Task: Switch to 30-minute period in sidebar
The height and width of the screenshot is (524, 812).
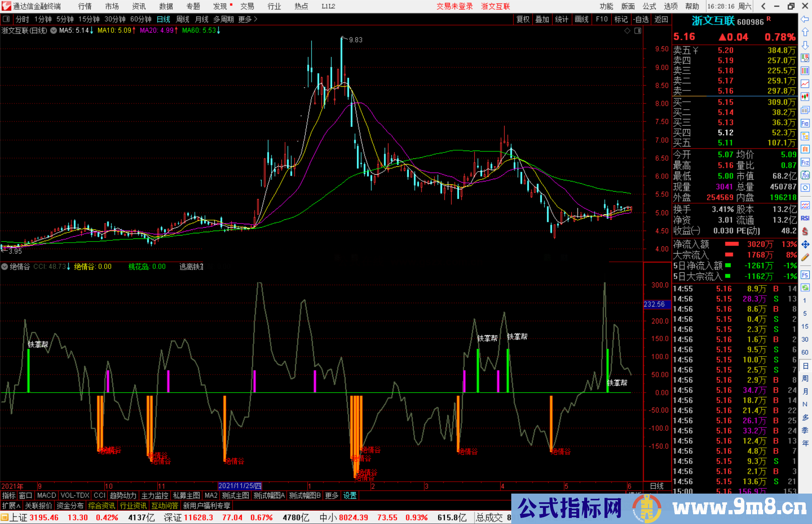Action: tap(804, 340)
